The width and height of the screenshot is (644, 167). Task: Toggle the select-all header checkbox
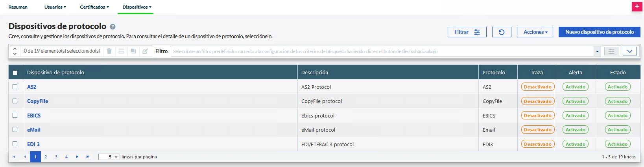15,73
